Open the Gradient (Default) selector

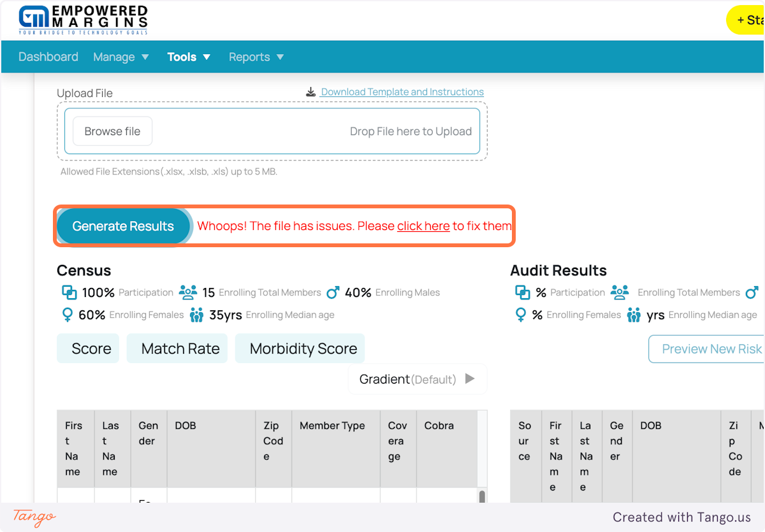click(x=418, y=378)
